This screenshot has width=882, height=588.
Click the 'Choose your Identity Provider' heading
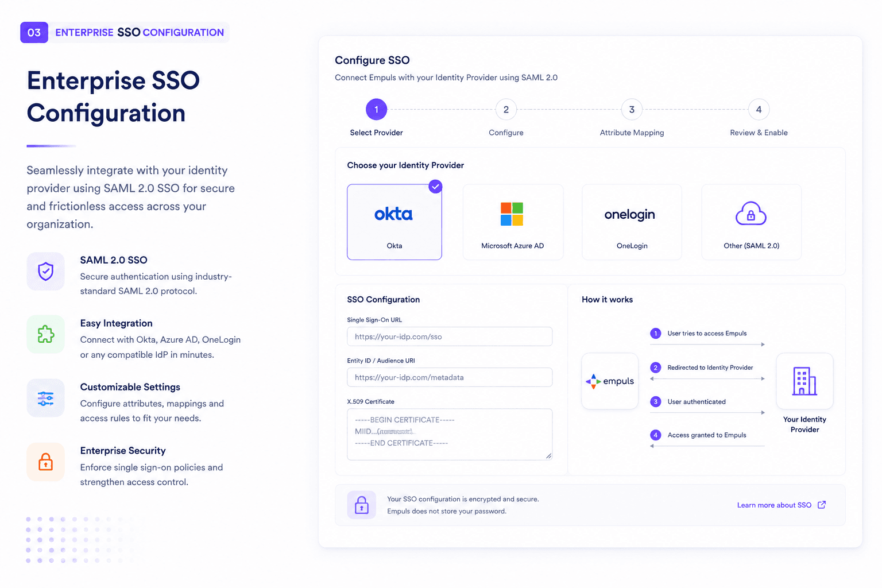405,165
